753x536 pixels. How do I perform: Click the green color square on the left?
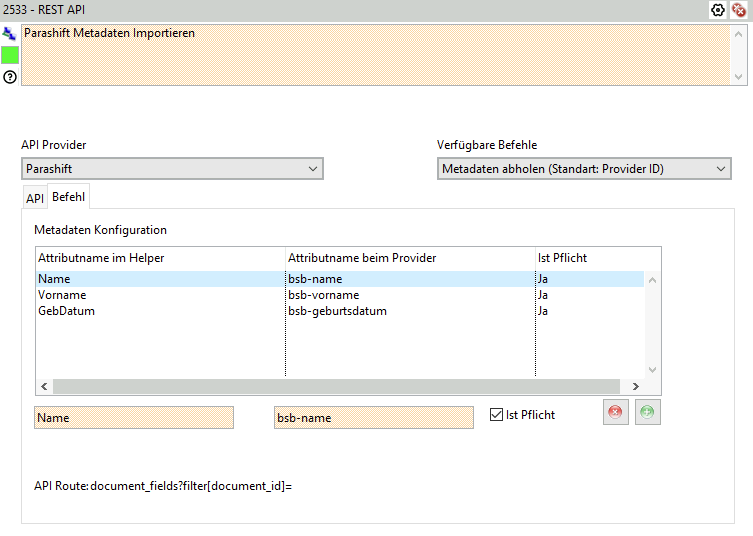pos(10,55)
